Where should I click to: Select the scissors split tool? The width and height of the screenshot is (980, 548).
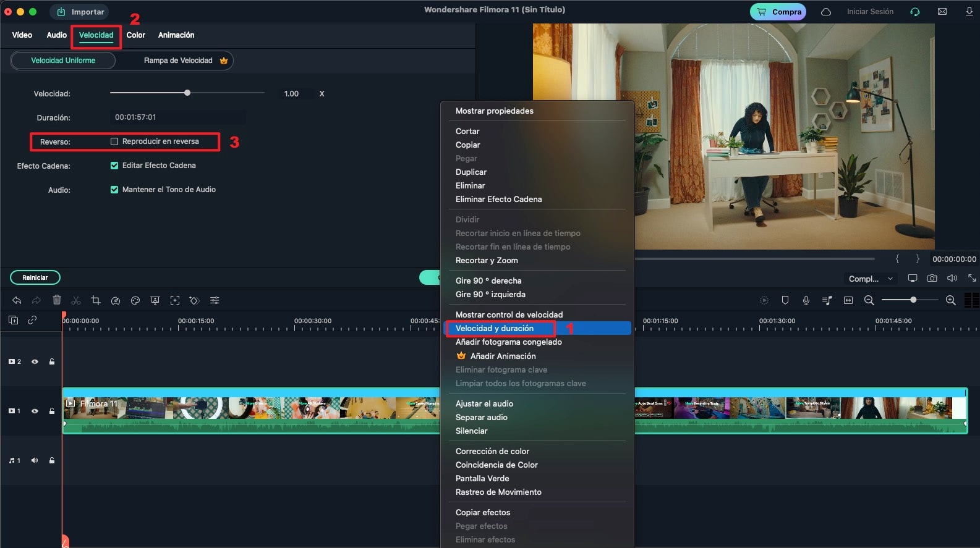tap(76, 300)
